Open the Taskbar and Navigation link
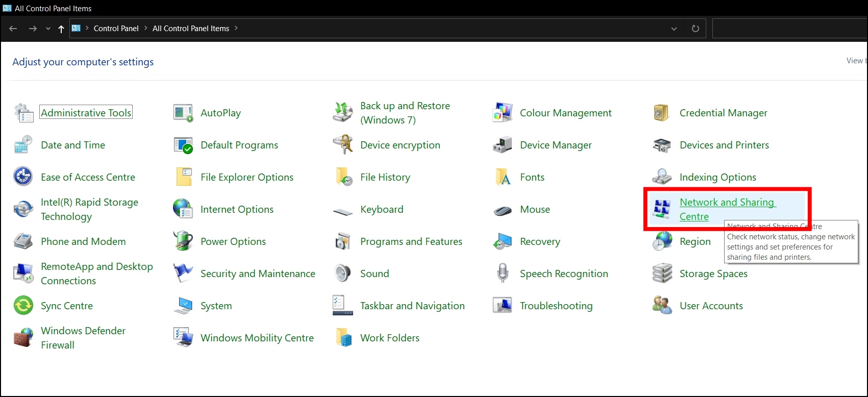The width and height of the screenshot is (868, 397). [x=412, y=306]
